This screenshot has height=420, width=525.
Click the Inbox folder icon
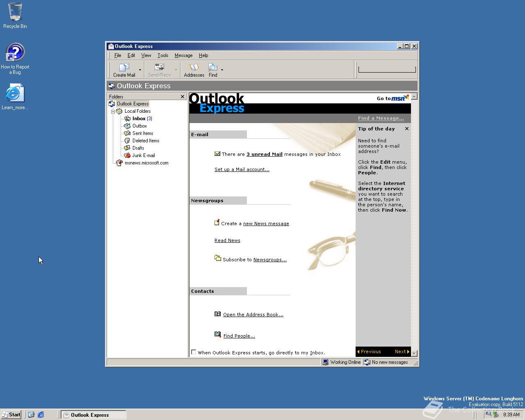[127, 119]
